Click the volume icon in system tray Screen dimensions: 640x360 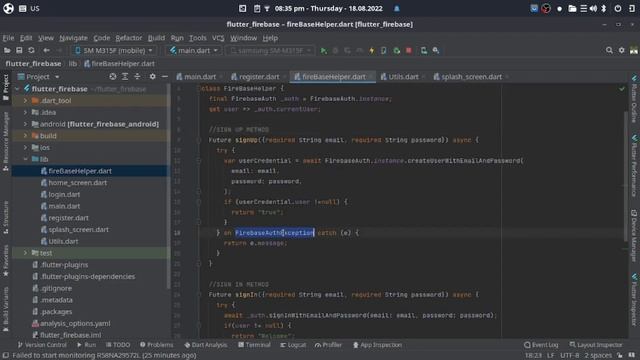593,8
